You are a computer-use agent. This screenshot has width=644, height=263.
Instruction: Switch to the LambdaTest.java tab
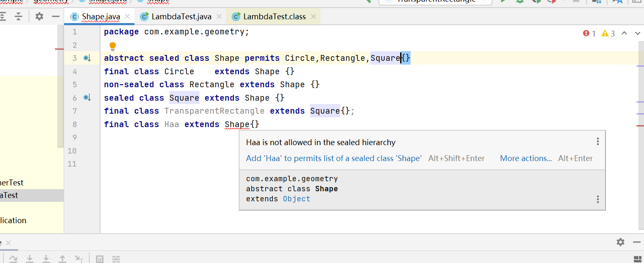click(181, 17)
